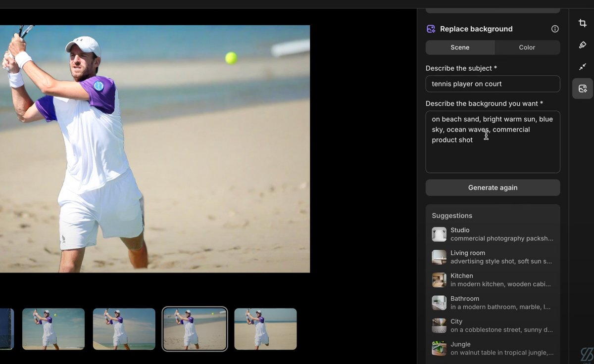Edit the background description text area
The width and height of the screenshot is (594, 364).
pyautogui.click(x=493, y=142)
